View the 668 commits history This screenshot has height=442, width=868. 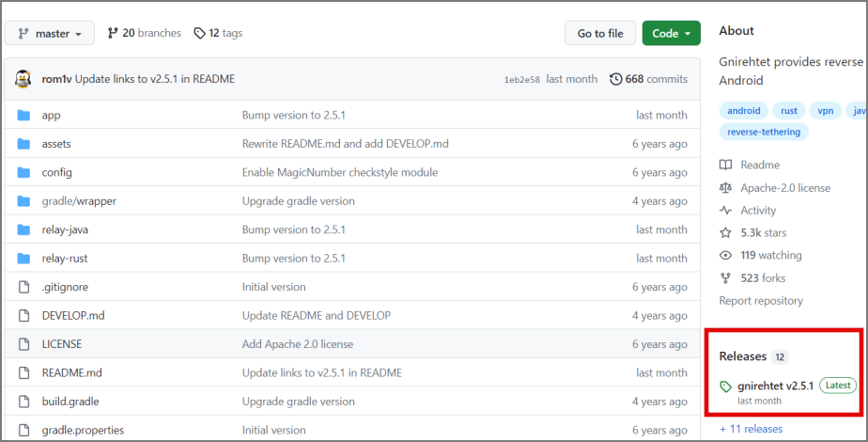[x=649, y=79]
